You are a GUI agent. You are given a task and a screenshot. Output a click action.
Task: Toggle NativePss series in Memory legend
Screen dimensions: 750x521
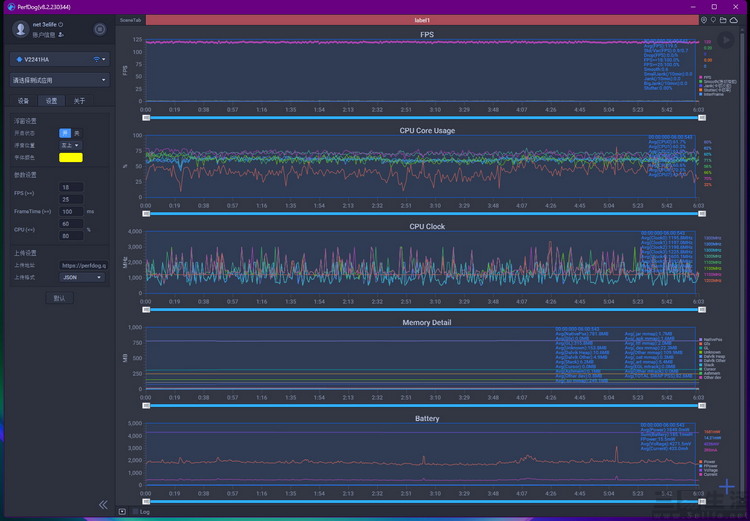tap(711, 340)
